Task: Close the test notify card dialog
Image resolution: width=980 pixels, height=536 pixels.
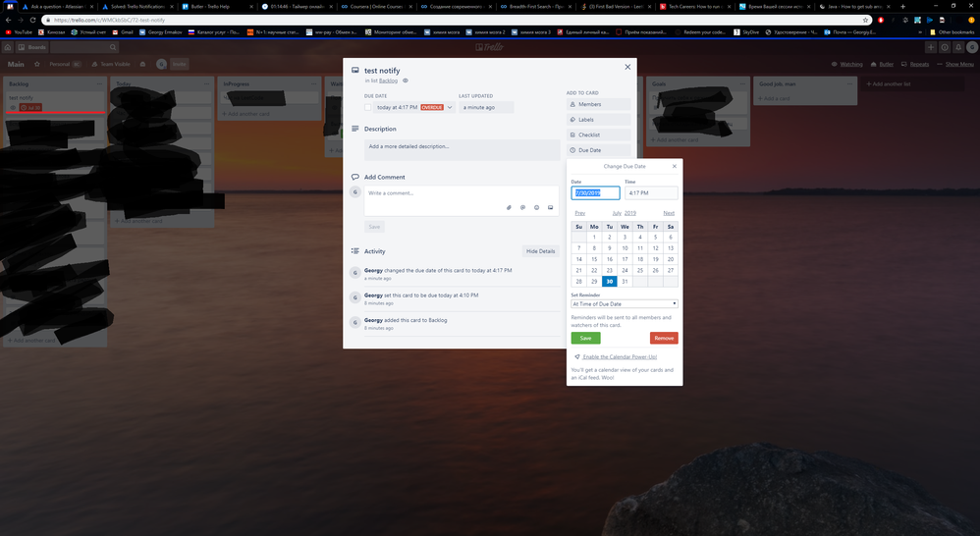Action: tap(627, 67)
